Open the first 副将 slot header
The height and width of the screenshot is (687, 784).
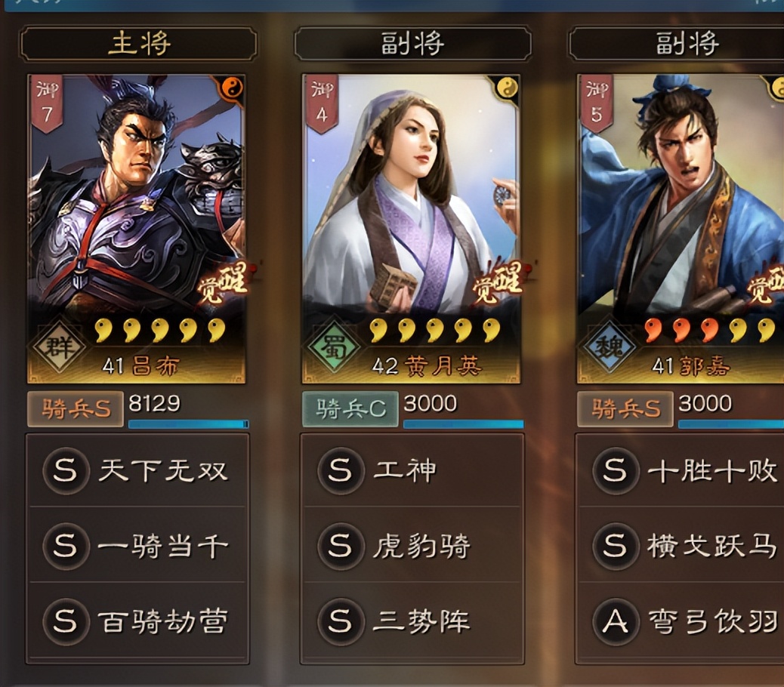(413, 44)
